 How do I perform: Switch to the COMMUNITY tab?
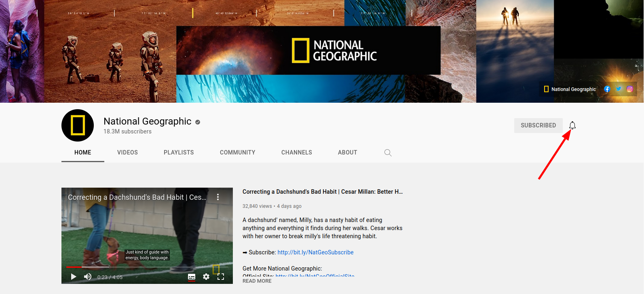click(x=238, y=152)
